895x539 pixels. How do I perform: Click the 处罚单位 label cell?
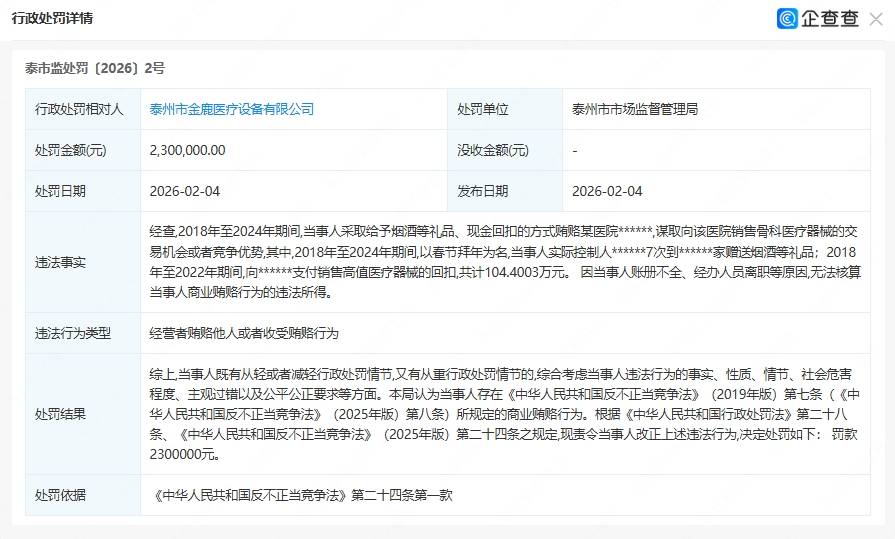click(x=483, y=109)
